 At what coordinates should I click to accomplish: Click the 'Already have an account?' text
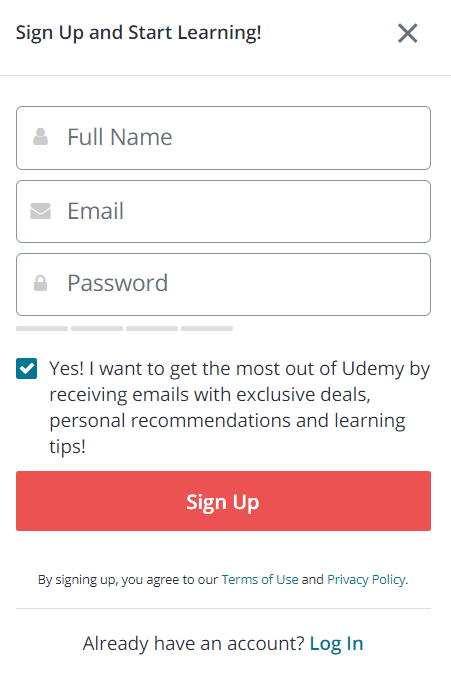pos(194,644)
